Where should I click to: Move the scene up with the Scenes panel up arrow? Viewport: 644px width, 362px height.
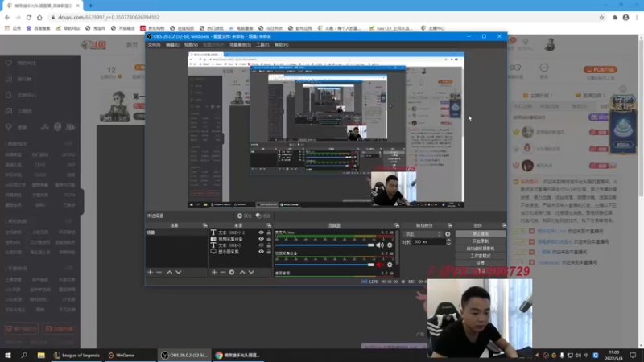click(169, 272)
